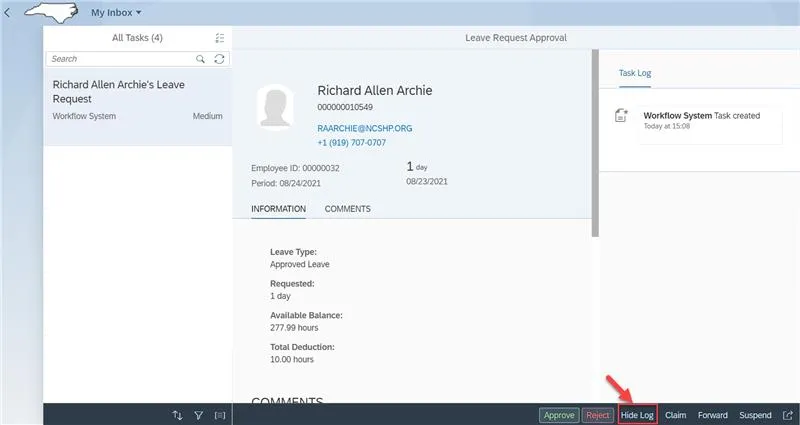Image resolution: width=800 pixels, height=425 pixels.
Task: Go back using the back arrow
Action: (7, 12)
